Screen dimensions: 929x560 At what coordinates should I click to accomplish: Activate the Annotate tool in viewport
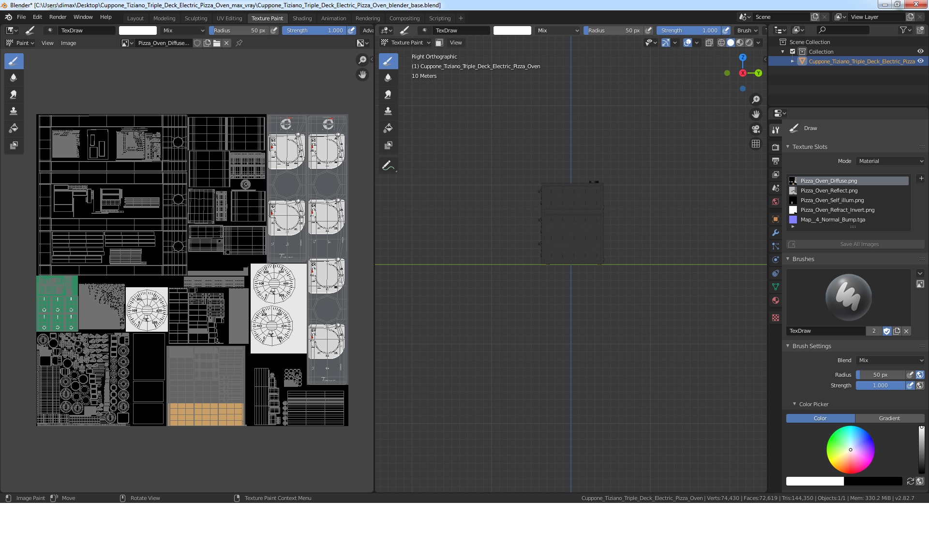(388, 166)
